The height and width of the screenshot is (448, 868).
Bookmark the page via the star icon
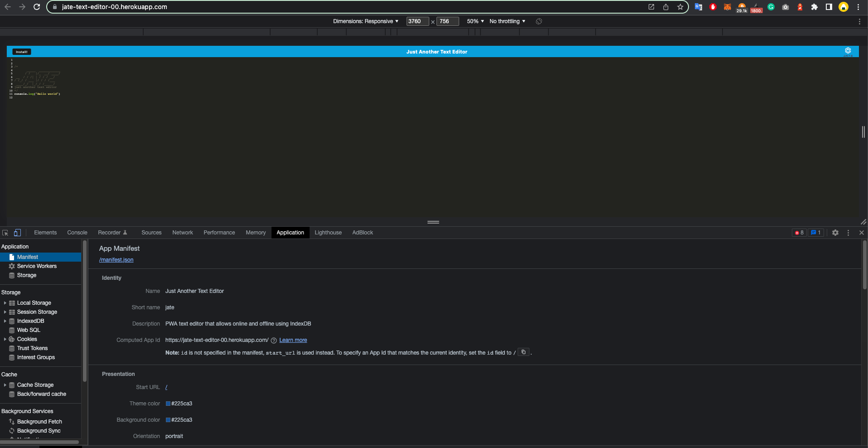[x=679, y=7]
